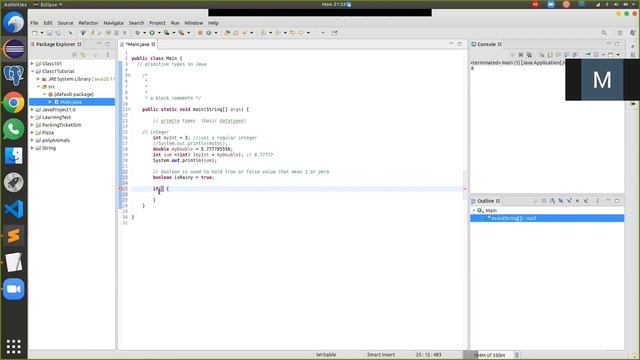
Task: Expand the polyAnimals project
Action: point(32,140)
